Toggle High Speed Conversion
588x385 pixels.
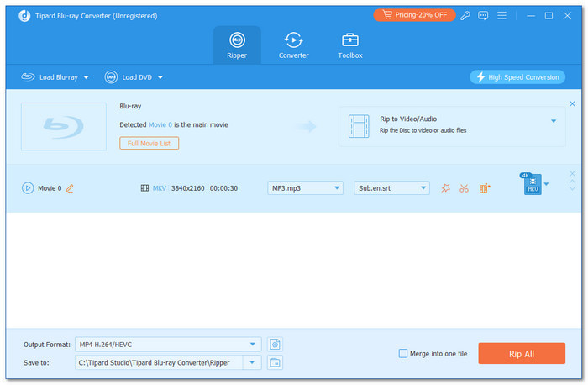(517, 77)
